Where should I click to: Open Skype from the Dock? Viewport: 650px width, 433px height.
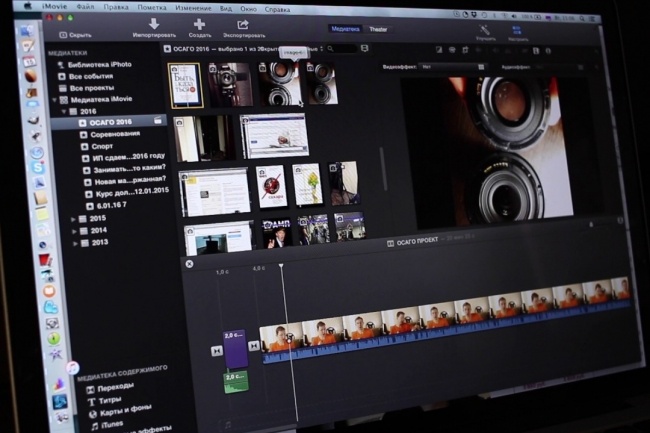38,167
